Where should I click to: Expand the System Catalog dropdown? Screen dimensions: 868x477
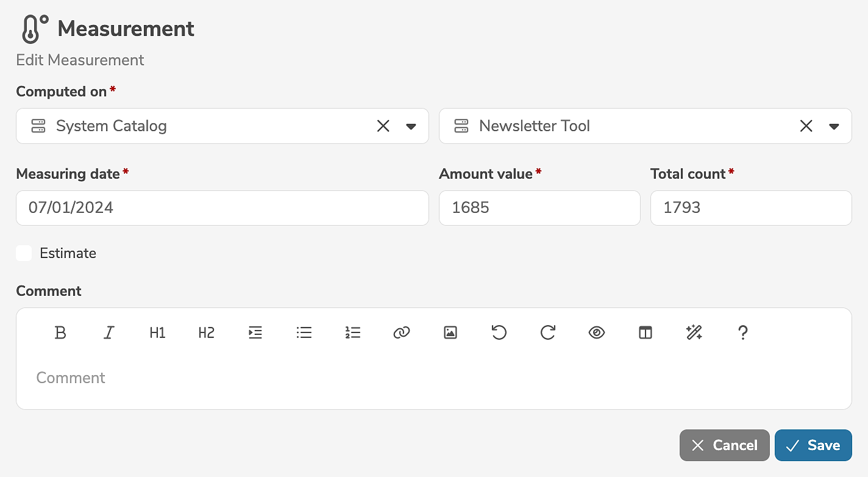click(411, 126)
